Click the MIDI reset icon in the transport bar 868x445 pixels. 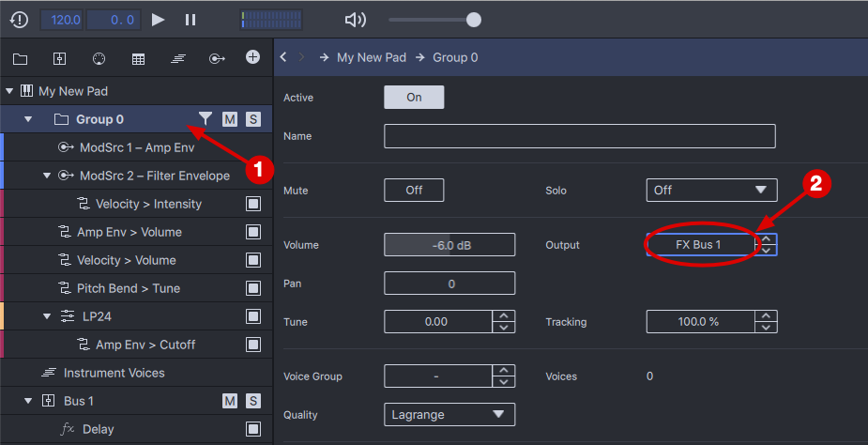19,20
